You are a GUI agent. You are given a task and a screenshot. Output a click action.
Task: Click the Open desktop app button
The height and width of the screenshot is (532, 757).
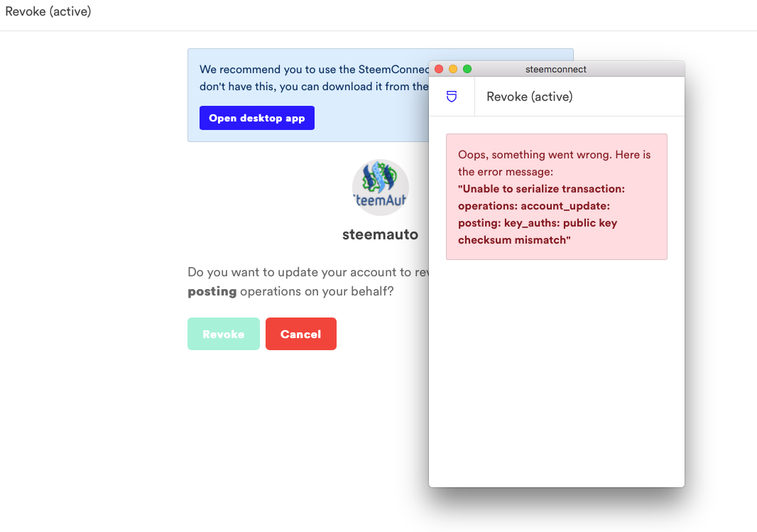point(257,118)
